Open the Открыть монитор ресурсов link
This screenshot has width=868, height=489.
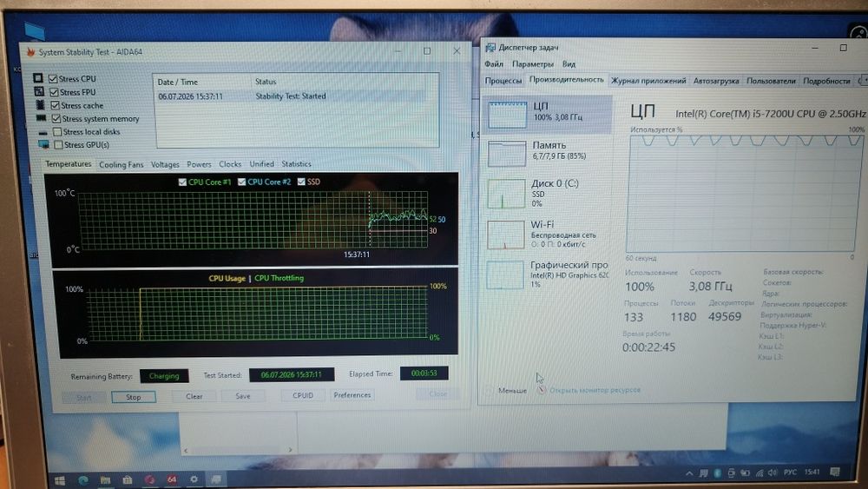click(595, 390)
